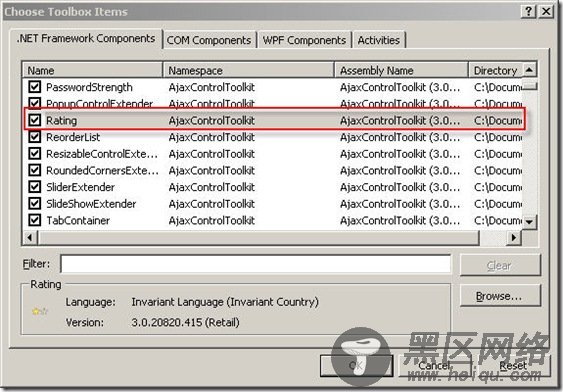Toggle the ResizableControlExtender checkbox

(34, 154)
